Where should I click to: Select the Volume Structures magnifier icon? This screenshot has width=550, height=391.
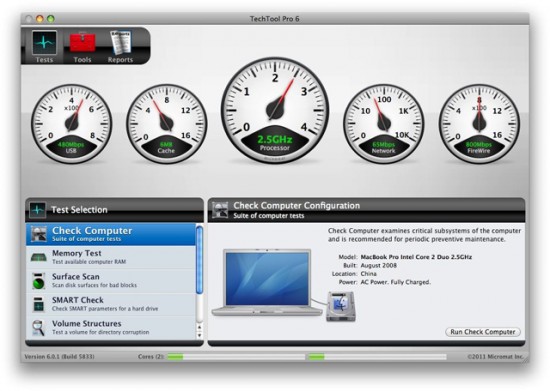(x=39, y=328)
